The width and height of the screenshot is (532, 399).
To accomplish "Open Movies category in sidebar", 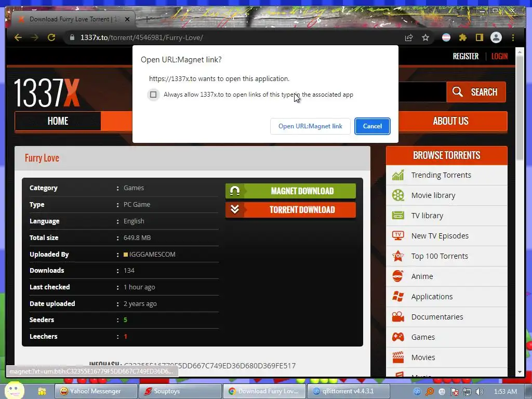I will (x=423, y=357).
